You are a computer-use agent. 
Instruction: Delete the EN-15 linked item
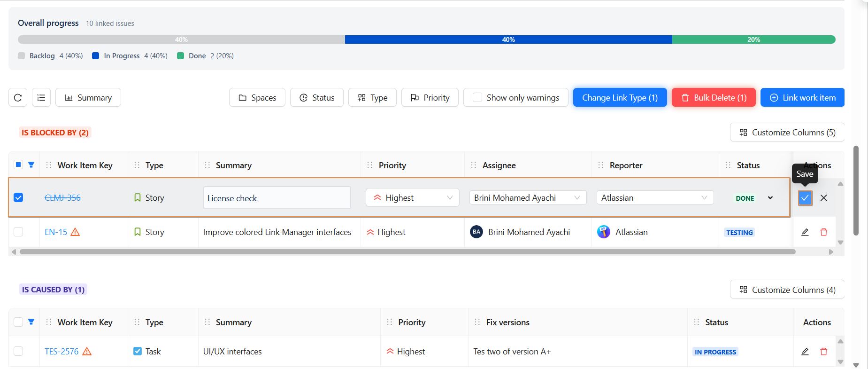824,232
